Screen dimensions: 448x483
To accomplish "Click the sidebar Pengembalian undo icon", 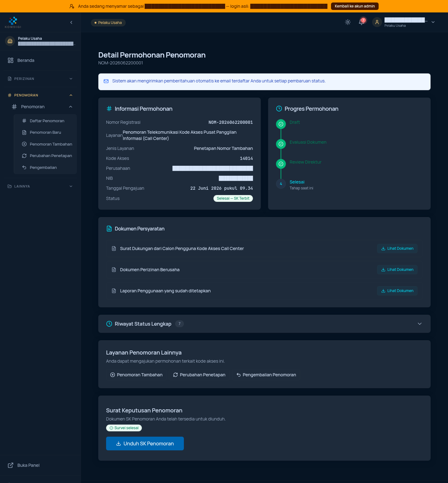I will (24, 167).
